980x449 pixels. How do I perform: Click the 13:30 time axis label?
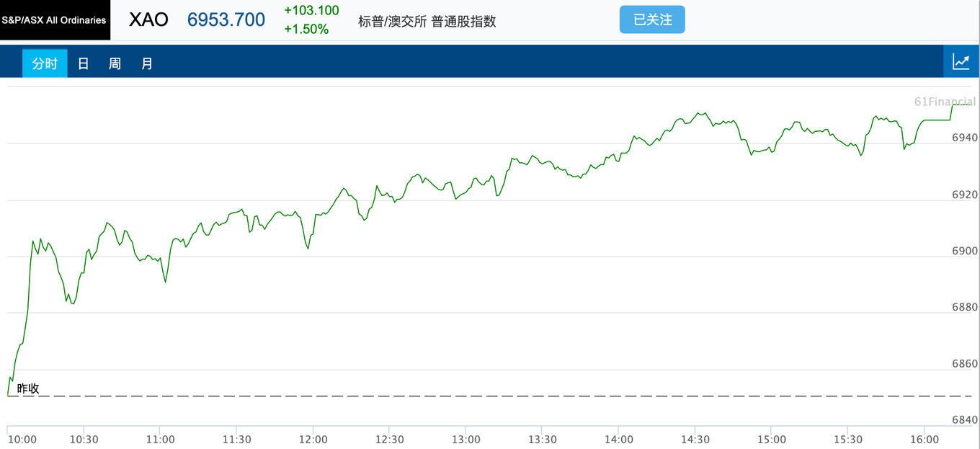543,440
